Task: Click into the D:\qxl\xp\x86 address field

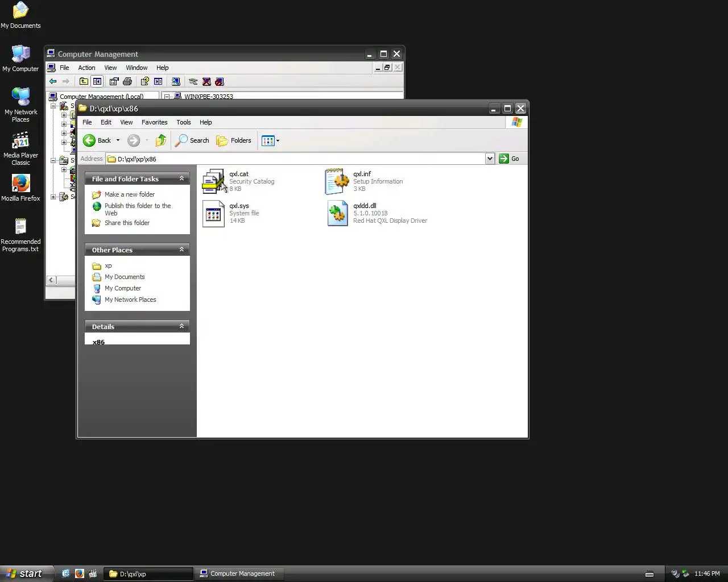Action: (x=296, y=159)
